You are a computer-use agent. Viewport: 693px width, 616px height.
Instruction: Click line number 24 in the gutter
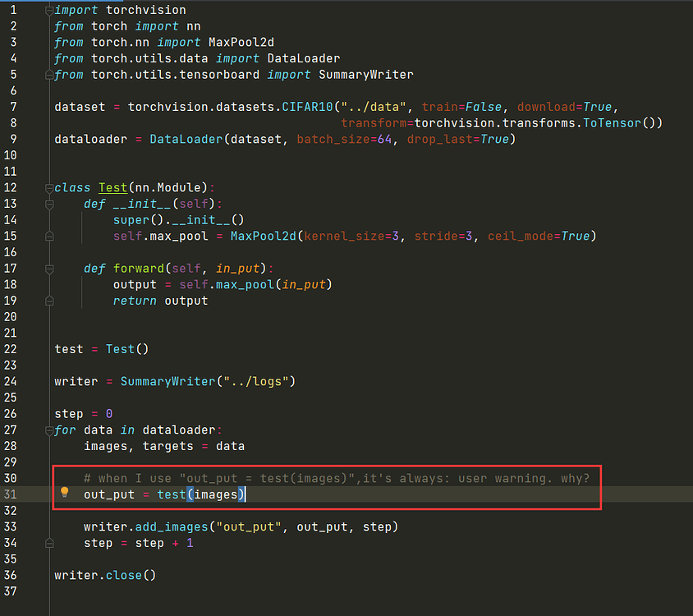tap(10, 381)
